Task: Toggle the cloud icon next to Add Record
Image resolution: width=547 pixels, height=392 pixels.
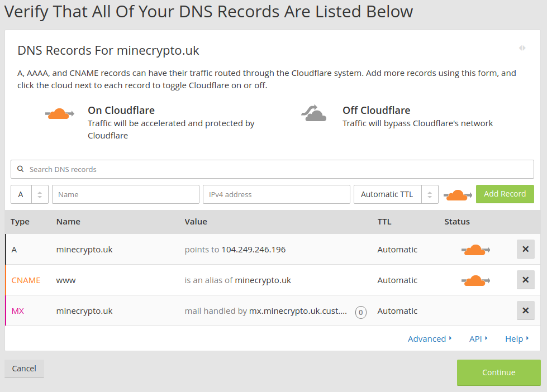Action: [x=458, y=195]
